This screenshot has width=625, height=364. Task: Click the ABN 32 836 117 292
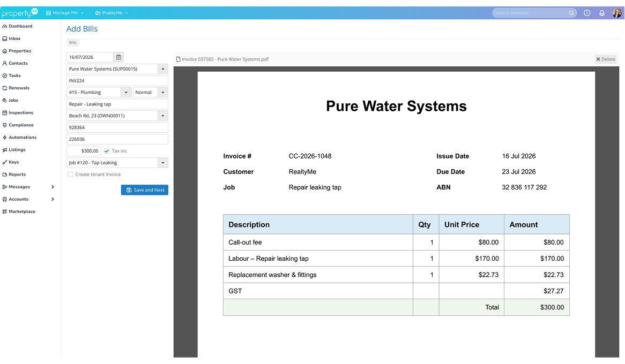click(524, 187)
